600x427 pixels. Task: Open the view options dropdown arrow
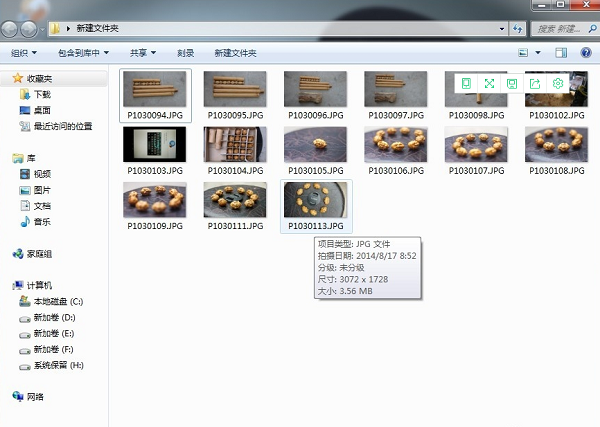click(538, 52)
